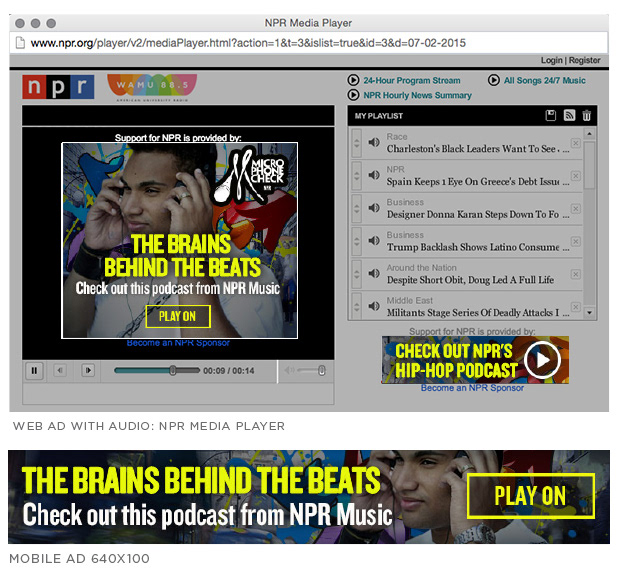Screen dimensions: 619x572
Task: Click the play icon beside 24-Hour Program Stream
Action: (x=353, y=80)
